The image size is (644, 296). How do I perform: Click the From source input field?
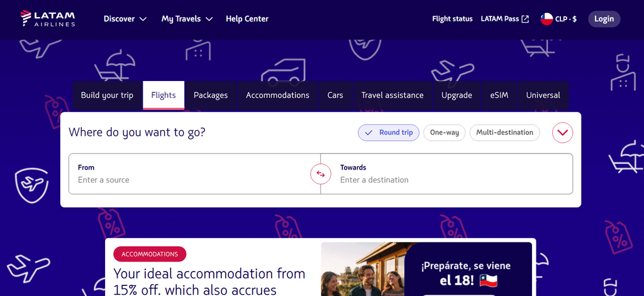(194, 173)
